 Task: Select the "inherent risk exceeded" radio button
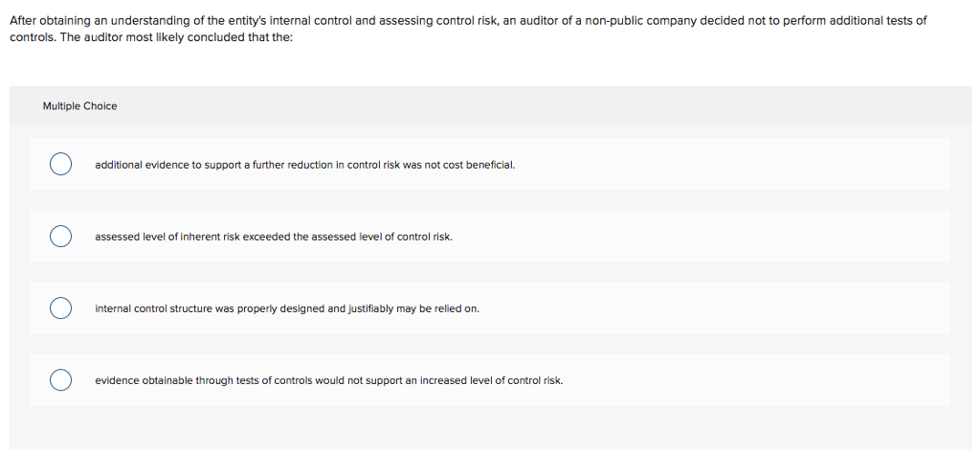60,237
